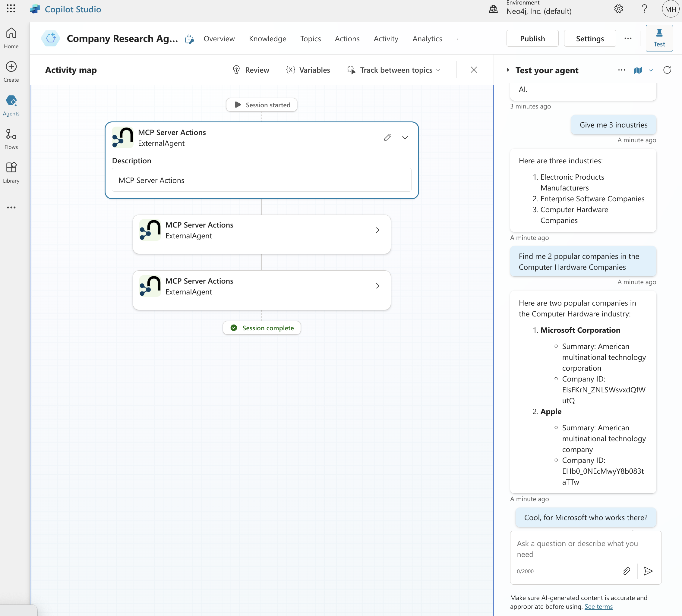Go to Home in sidebar
The height and width of the screenshot is (616, 682).
coord(11,38)
